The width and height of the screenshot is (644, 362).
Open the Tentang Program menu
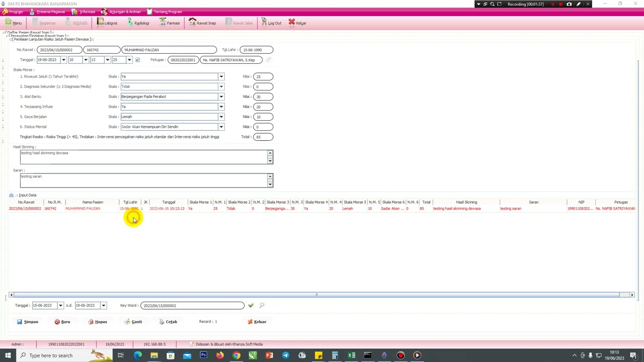click(x=165, y=12)
